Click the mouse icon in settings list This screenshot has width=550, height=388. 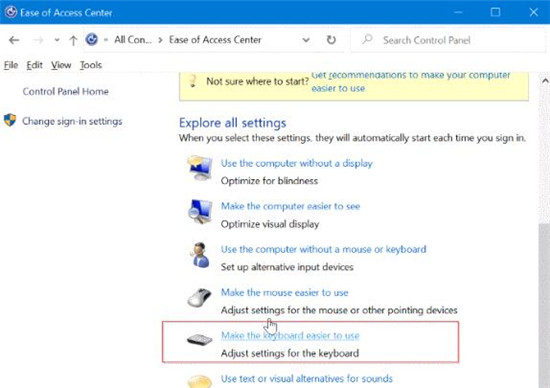[200, 297]
